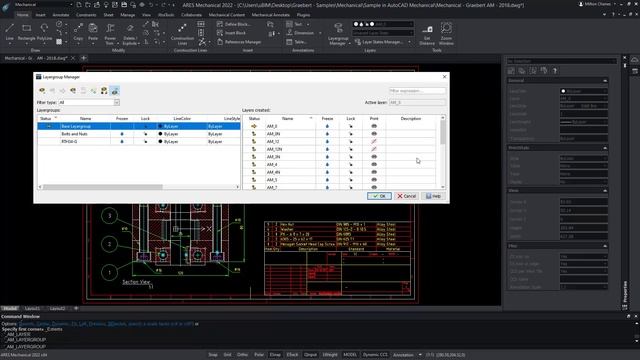Click the new drawing tab plus button
This screenshot has height=360, width=640.
tap(84, 58)
